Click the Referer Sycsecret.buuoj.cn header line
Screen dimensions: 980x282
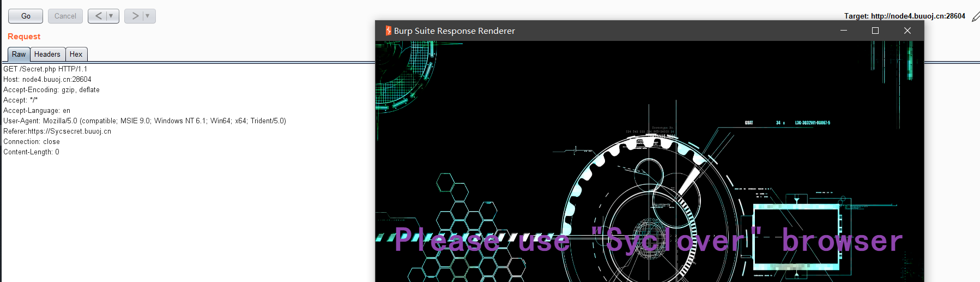[x=57, y=131]
